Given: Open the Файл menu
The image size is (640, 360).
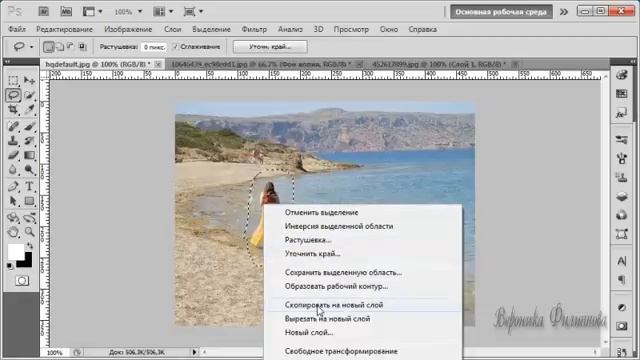Looking at the screenshot, I should (x=17, y=29).
